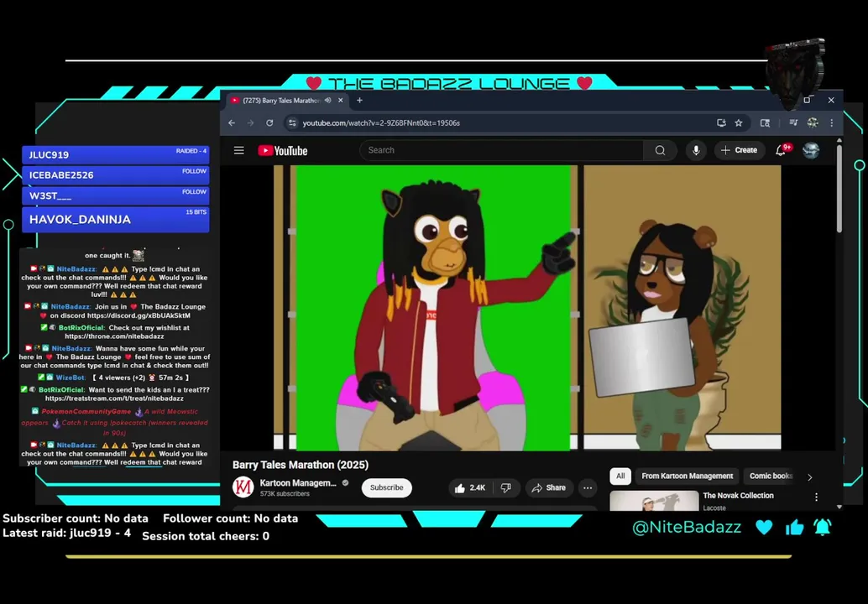868x604 pixels.
Task: Open options menu for The Novak Collection
Action: (816, 497)
